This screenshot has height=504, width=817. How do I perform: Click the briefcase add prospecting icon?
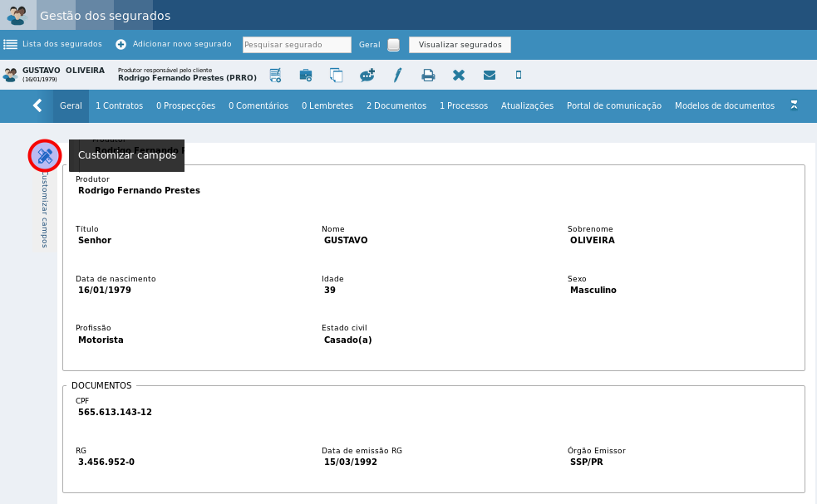tap(306, 75)
